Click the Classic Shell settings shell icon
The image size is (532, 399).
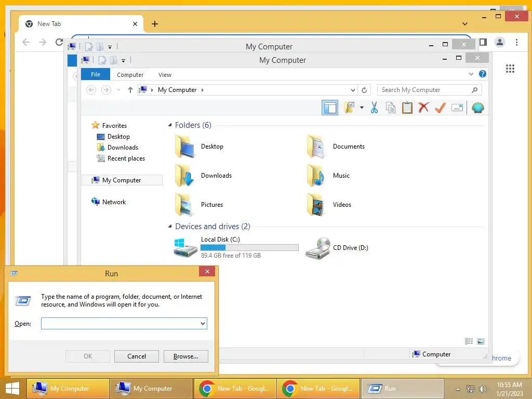(478, 108)
